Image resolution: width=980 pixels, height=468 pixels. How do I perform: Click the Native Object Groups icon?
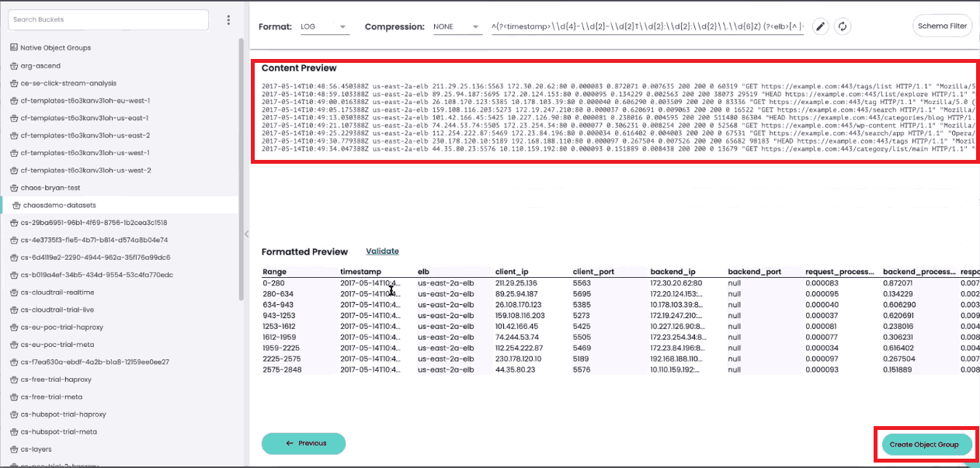coord(14,47)
